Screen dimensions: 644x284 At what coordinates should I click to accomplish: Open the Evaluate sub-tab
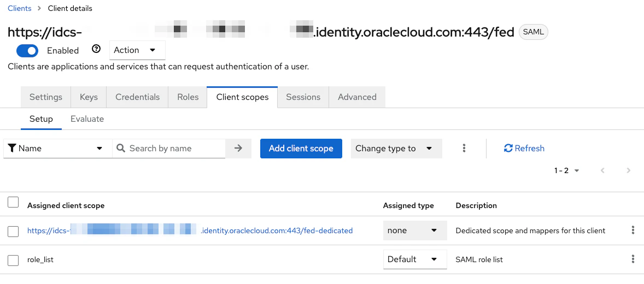click(87, 119)
